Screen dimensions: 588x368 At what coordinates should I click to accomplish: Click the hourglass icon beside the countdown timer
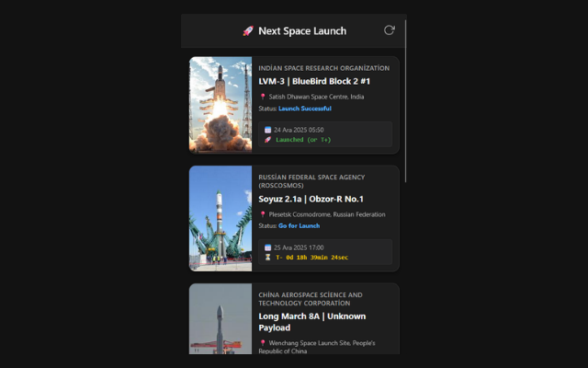[x=267, y=258]
